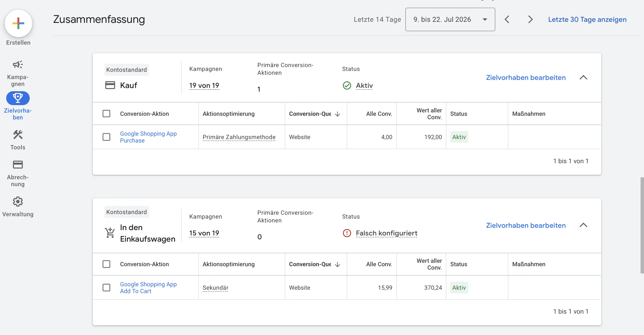Sort Einkaufswagen table by Conversion-Quelle arrow
Image resolution: width=644 pixels, height=335 pixels.
coord(338,264)
